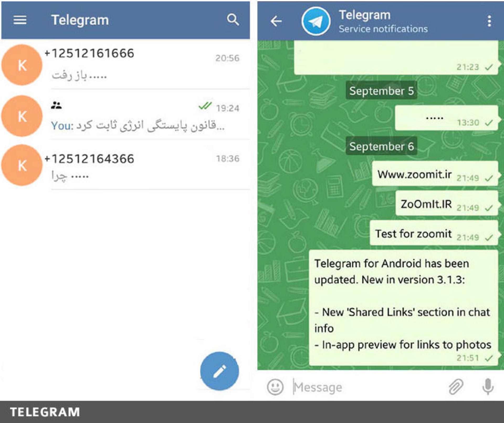Open chat with +12512161666

125,65
